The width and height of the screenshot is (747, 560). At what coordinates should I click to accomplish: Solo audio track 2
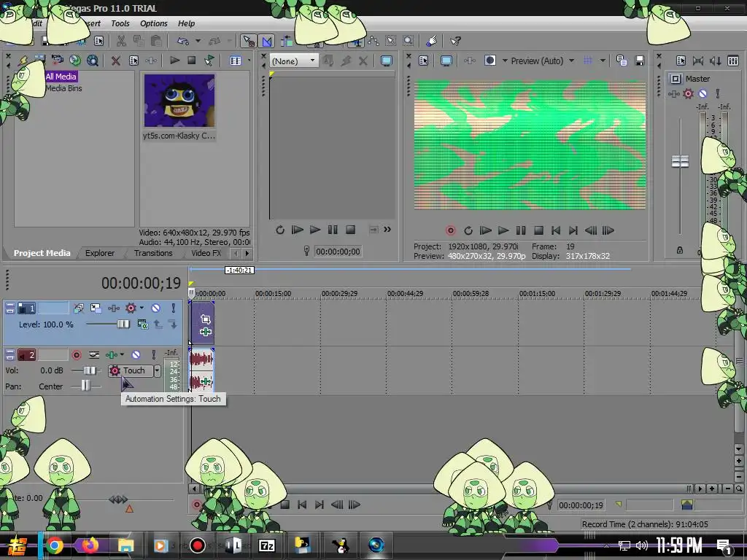[153, 355]
